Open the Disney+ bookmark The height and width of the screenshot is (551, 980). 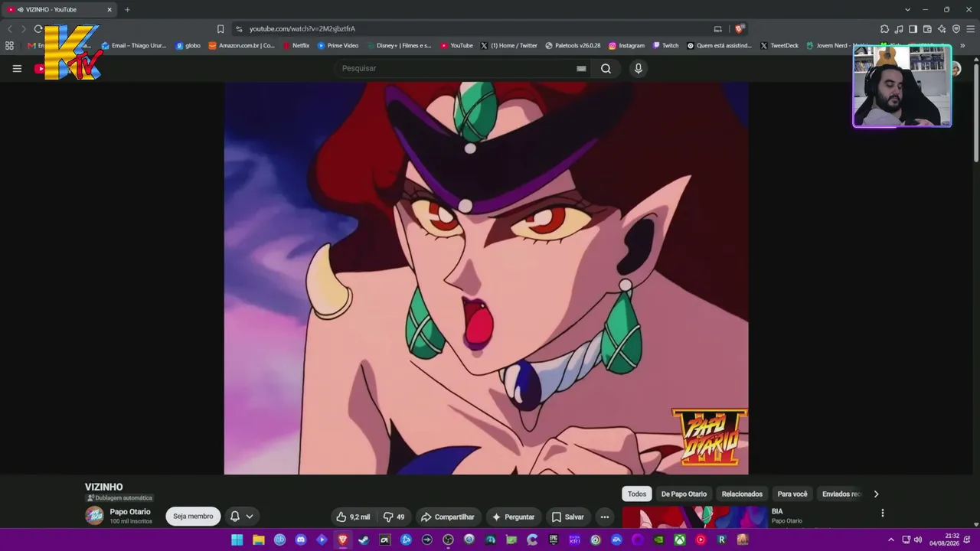click(x=399, y=45)
